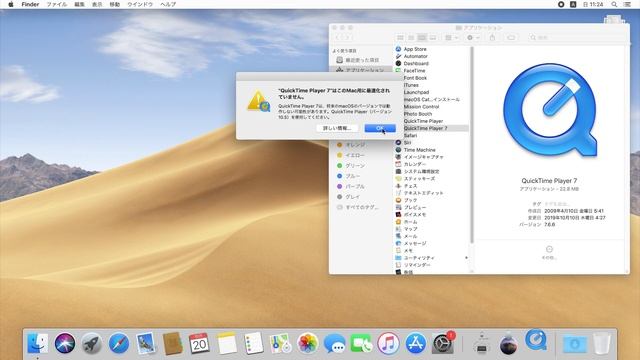
Task: Open Safari from the Dock
Action: point(119,343)
